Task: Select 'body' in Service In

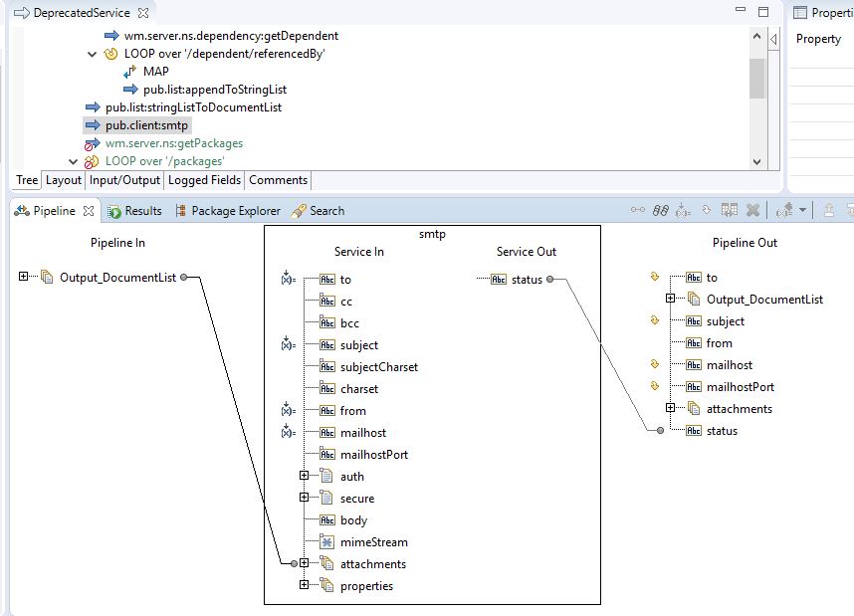Action: pos(353,520)
